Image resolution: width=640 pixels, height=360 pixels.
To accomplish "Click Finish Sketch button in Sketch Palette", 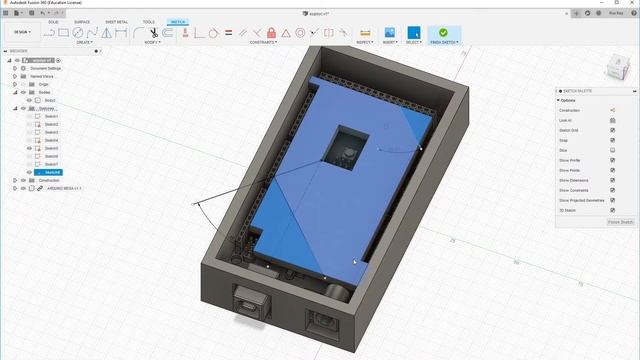I will click(x=620, y=222).
